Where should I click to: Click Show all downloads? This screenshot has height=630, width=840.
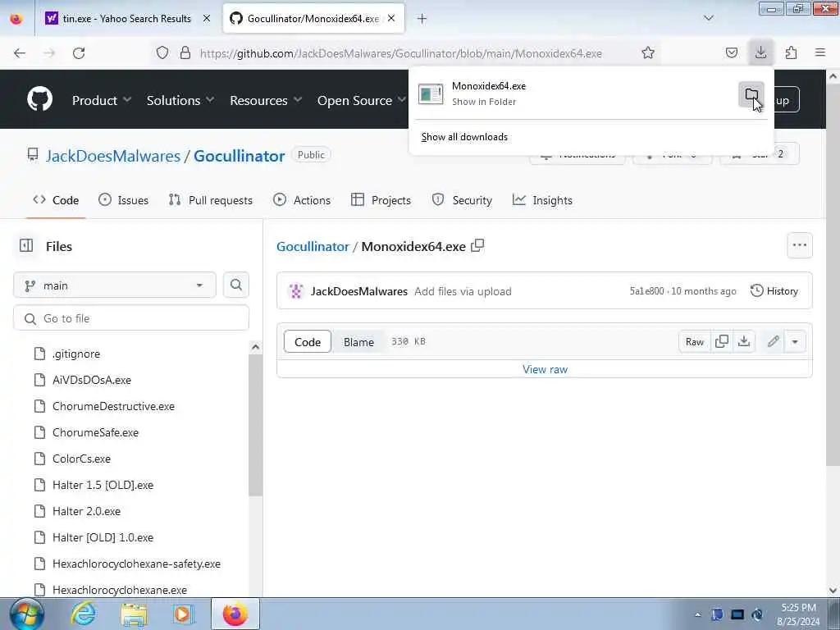464,137
